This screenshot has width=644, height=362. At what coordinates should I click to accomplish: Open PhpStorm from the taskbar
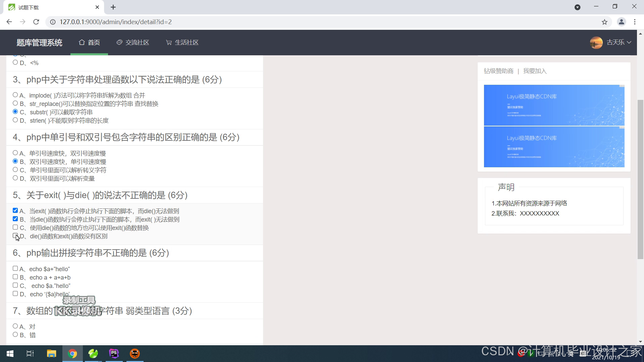(x=114, y=353)
